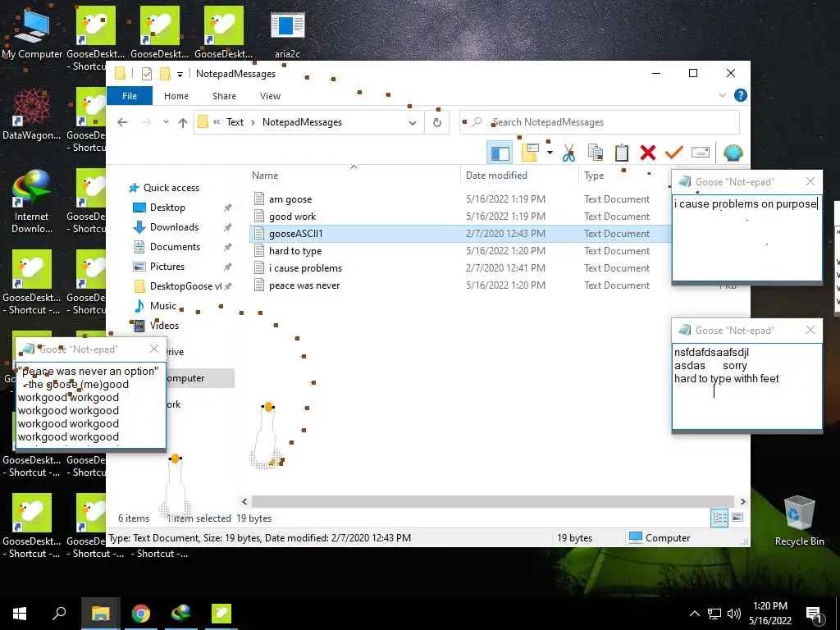Viewport: 840px width, 630px height.
Task: Select the 'good work' file
Action: tap(293, 217)
